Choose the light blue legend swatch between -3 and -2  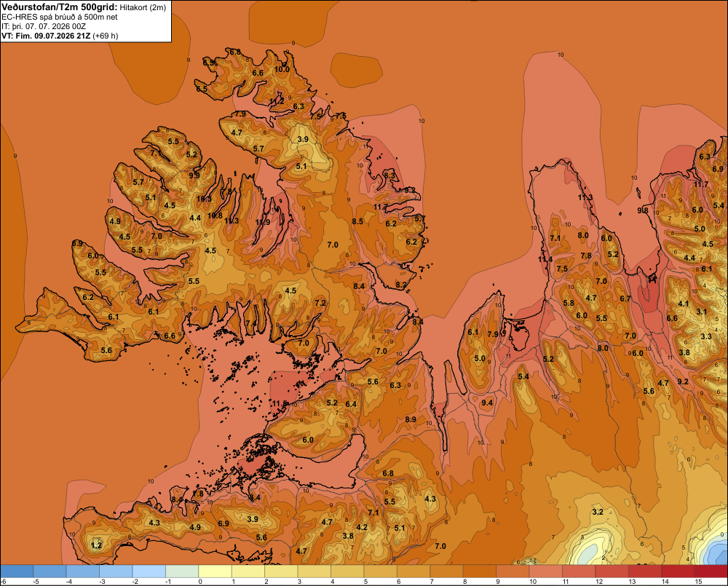coord(116,571)
